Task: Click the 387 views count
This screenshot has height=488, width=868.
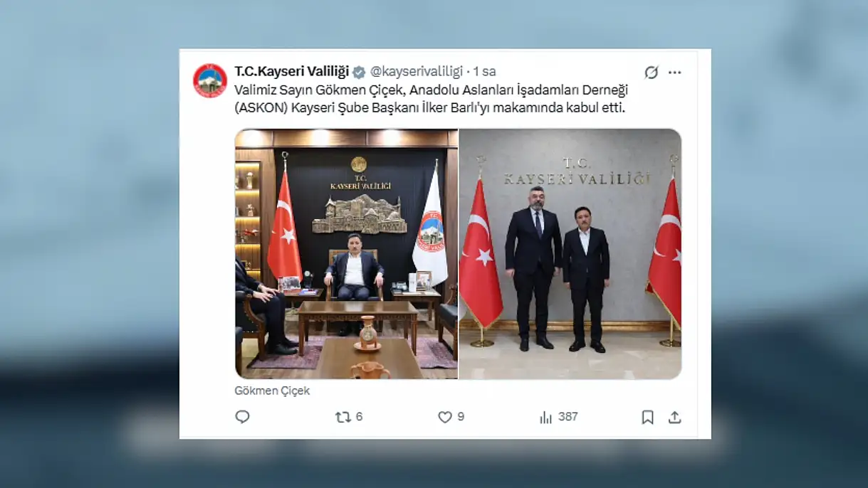Action: click(x=568, y=417)
